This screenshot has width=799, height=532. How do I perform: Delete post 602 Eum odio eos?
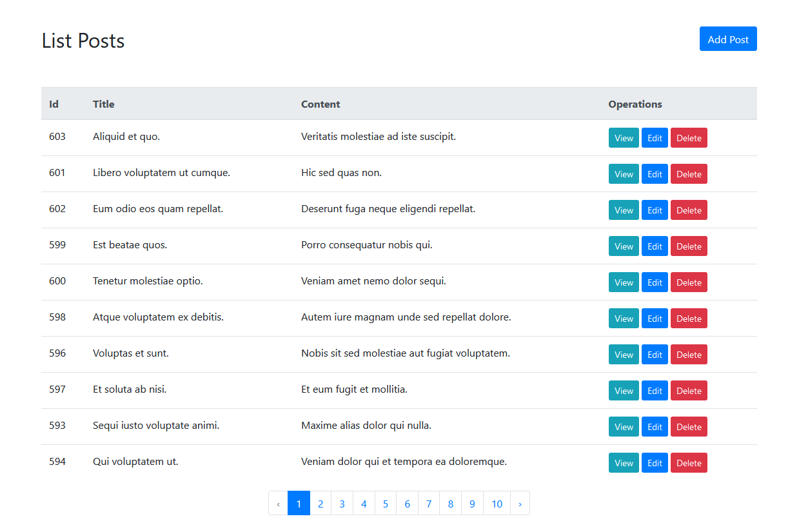[x=689, y=210]
